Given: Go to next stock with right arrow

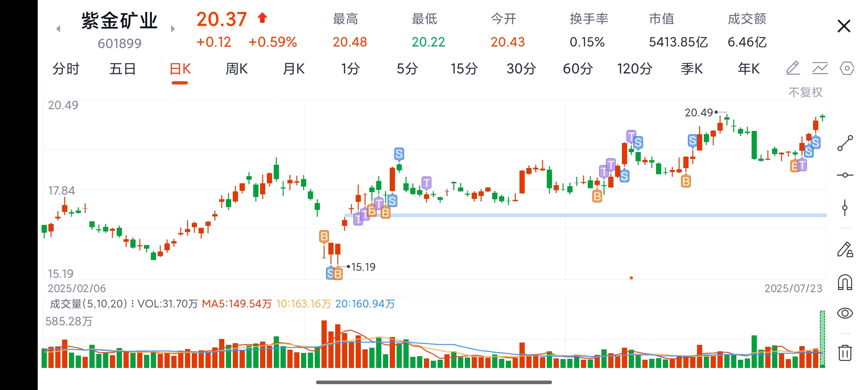Looking at the screenshot, I should 173,29.
